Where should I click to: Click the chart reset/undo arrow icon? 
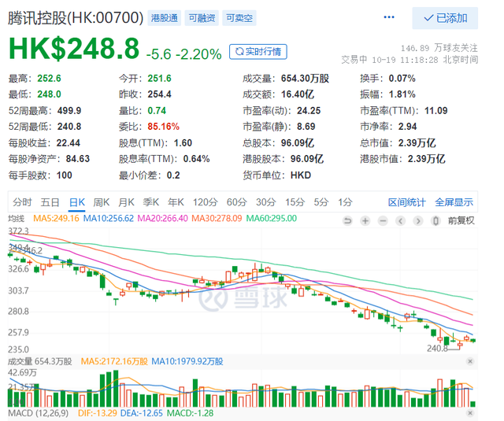click(x=347, y=221)
